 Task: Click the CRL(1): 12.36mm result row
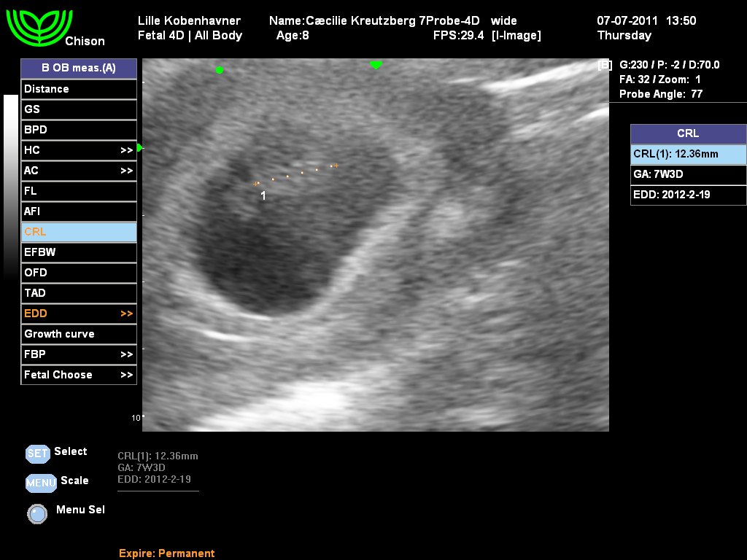coord(688,154)
